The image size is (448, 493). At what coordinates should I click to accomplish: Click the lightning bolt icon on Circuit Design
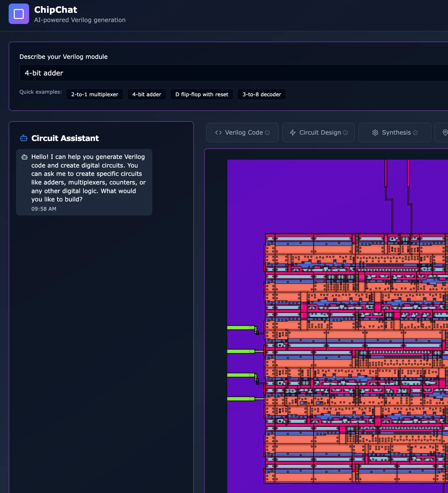(293, 132)
